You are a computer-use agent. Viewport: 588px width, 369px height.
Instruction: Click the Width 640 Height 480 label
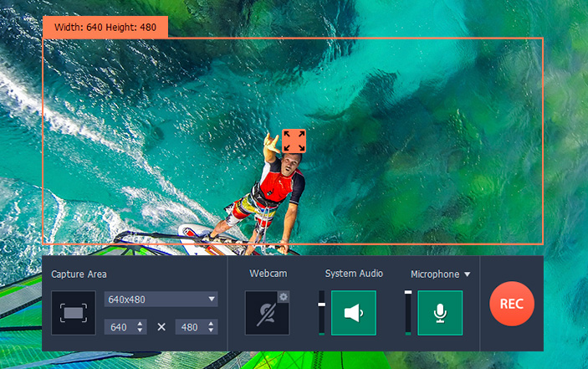[105, 27]
